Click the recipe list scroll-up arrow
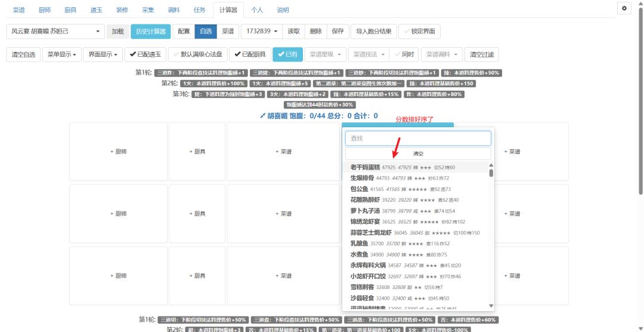 pyautogui.click(x=491, y=165)
